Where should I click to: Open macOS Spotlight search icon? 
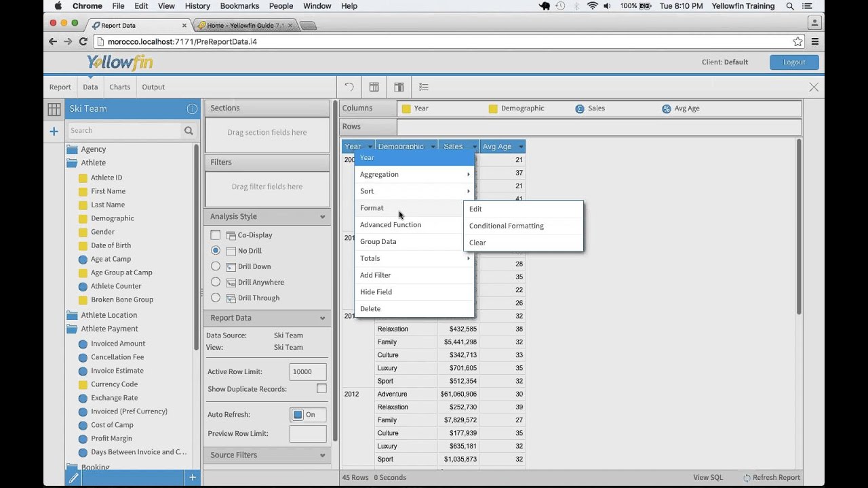point(790,6)
